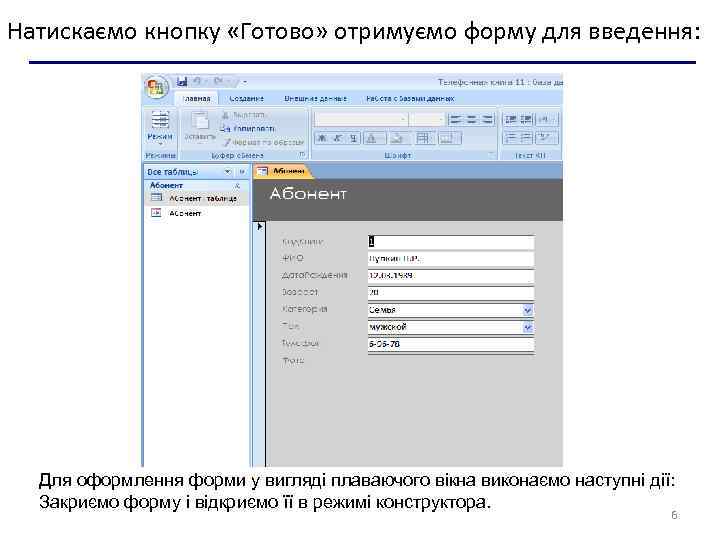This screenshot has width=720, height=540.
Task: Click Копировать in the clipboard group
Action: [x=248, y=129]
